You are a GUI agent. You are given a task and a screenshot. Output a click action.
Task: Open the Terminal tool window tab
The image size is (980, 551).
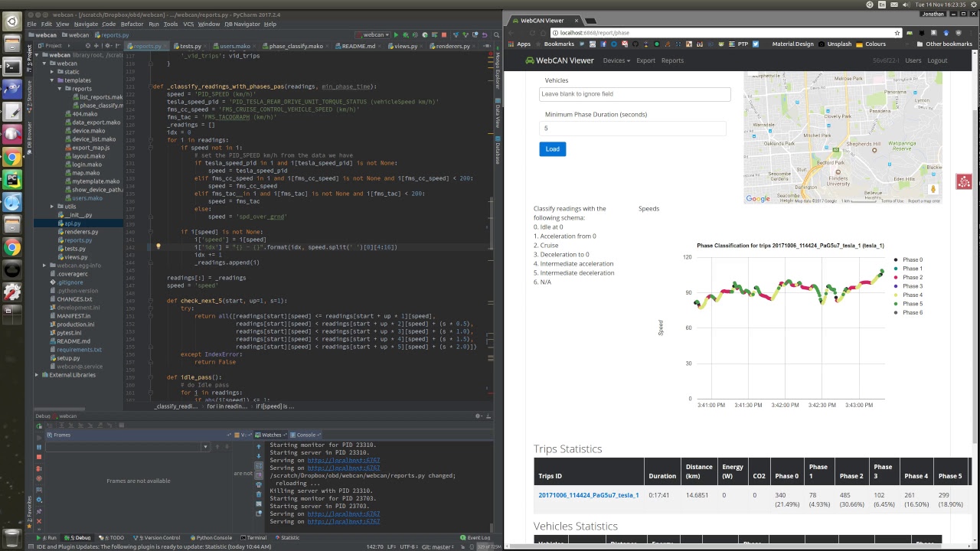pyautogui.click(x=253, y=538)
